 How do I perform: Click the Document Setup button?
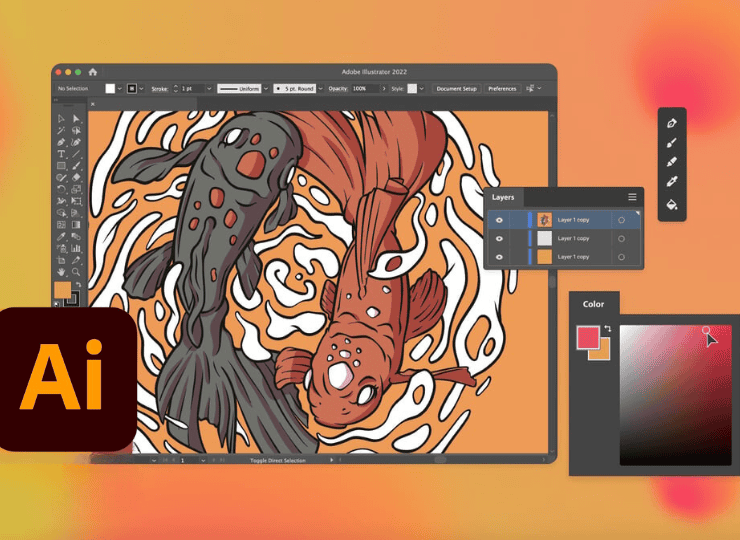[456, 88]
